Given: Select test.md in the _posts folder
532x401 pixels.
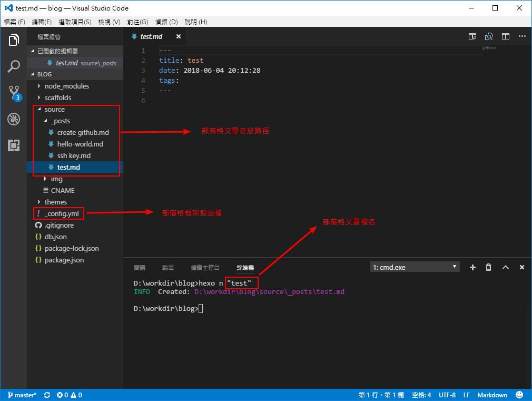Looking at the screenshot, I should tap(68, 167).
